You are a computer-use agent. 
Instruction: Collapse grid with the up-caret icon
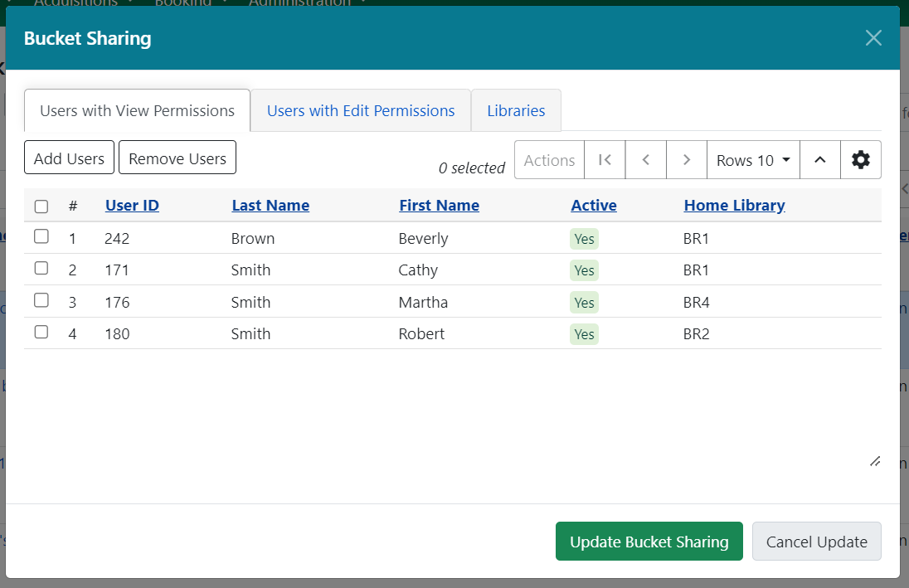click(819, 160)
